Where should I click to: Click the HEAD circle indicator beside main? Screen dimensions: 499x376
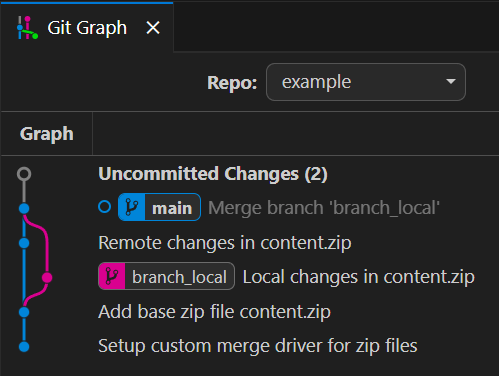tap(105, 207)
